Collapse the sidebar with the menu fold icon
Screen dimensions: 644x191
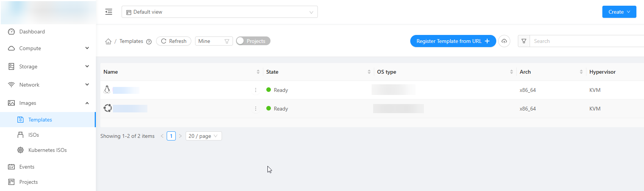coord(109,12)
